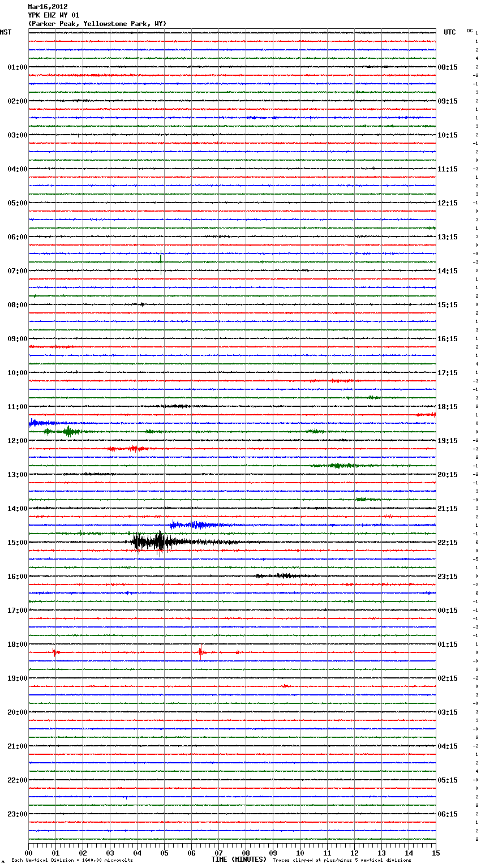Click the first red spike below 18:00
Screen dimensions: 481x868
click(54, 652)
